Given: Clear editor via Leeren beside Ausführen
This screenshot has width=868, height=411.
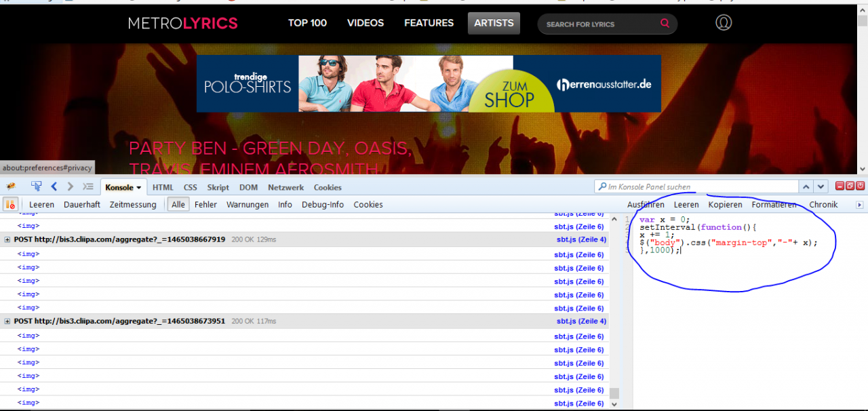Looking at the screenshot, I should tap(686, 204).
